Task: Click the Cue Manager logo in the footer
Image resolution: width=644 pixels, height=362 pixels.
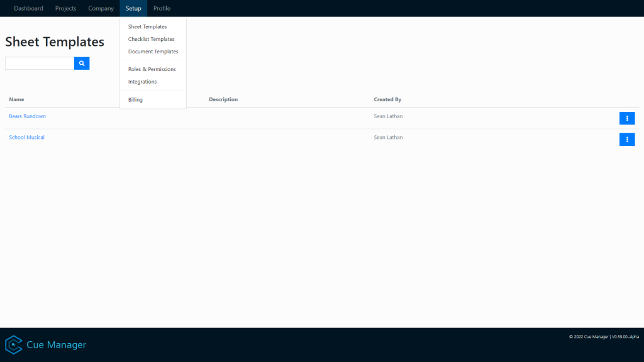Action: (44, 344)
